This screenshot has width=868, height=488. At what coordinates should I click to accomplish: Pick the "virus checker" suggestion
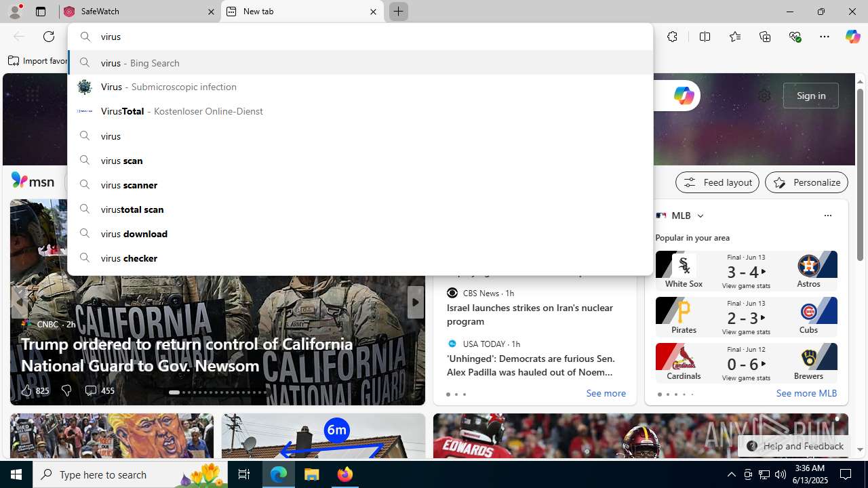pyautogui.click(x=360, y=258)
